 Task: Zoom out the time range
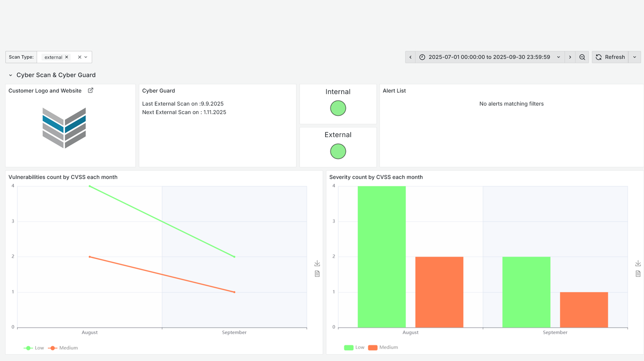(582, 57)
